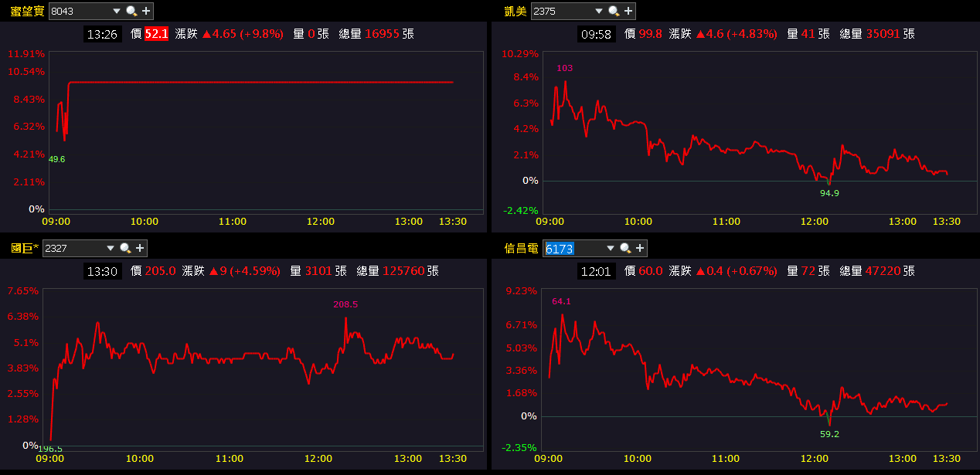Click the search magnifier beside code 8043

[131, 11]
